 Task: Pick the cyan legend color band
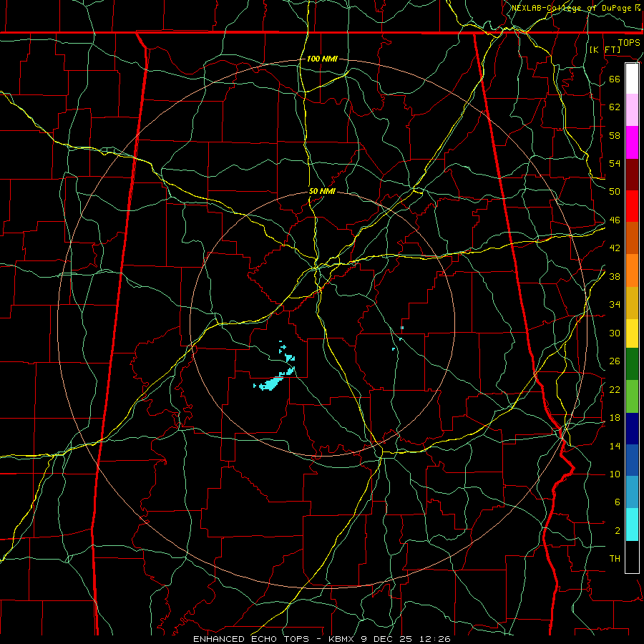pos(632,525)
